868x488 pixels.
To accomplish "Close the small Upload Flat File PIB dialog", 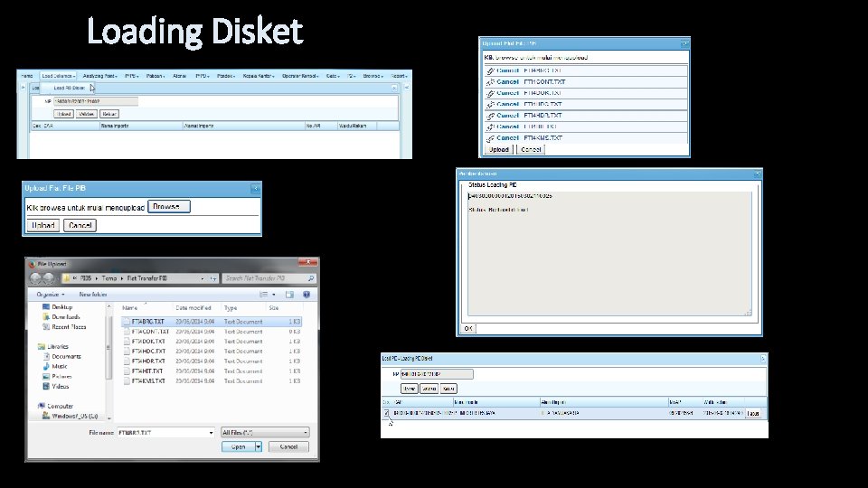I will (x=255, y=189).
